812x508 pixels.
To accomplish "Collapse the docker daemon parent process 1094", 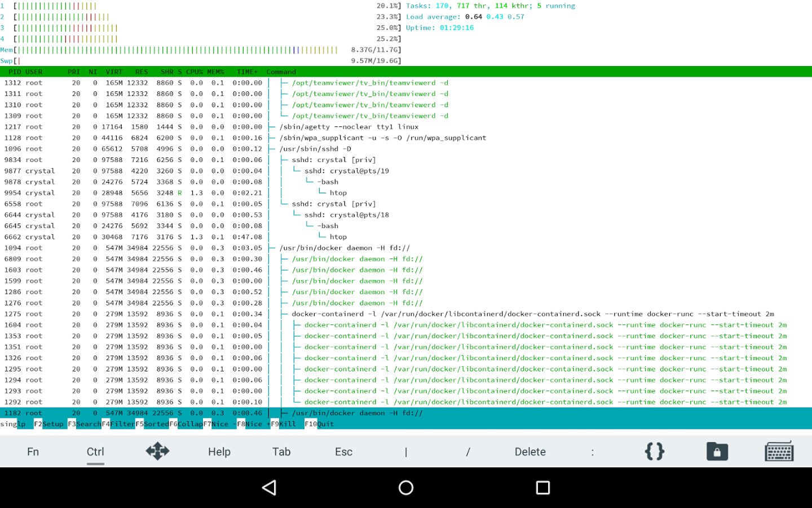I will click(x=344, y=248).
